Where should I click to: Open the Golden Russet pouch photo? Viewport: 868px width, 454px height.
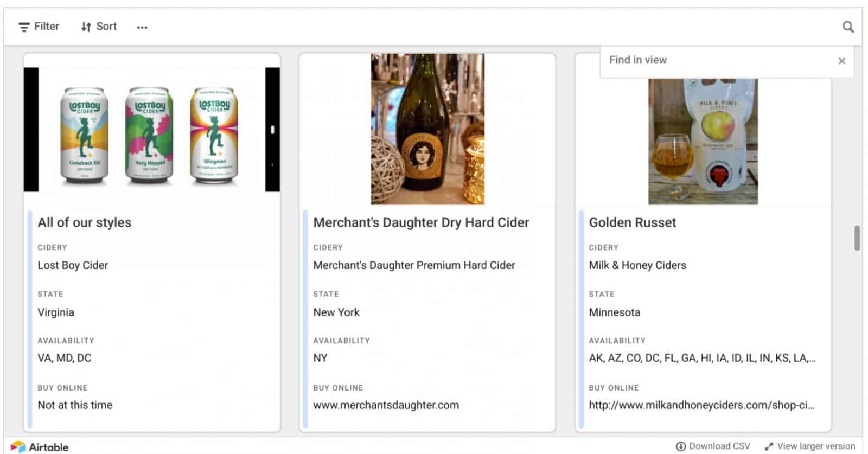(x=703, y=141)
